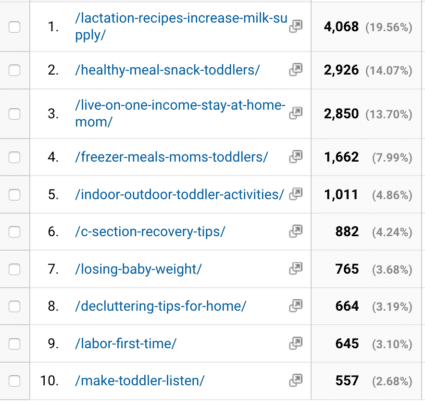Open external link icon for indoor-outdoor-toddler-activities

click(296, 194)
